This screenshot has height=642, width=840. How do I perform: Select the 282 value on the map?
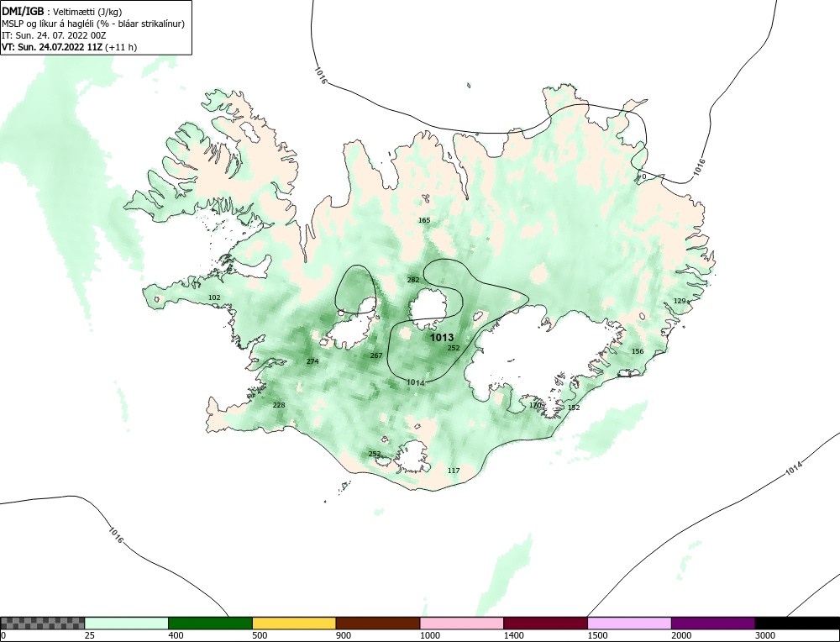(413, 280)
